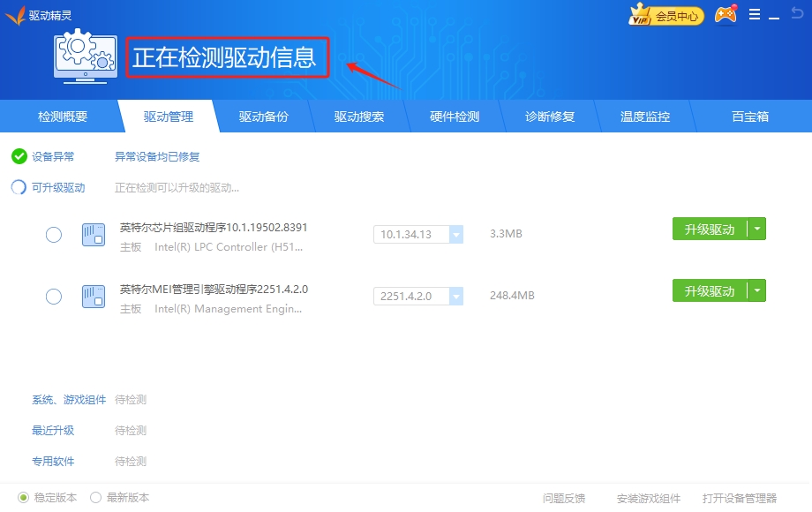This screenshot has width=812, height=512.
Task: Click the MEI driver's motherboard icon
Action: 93,297
